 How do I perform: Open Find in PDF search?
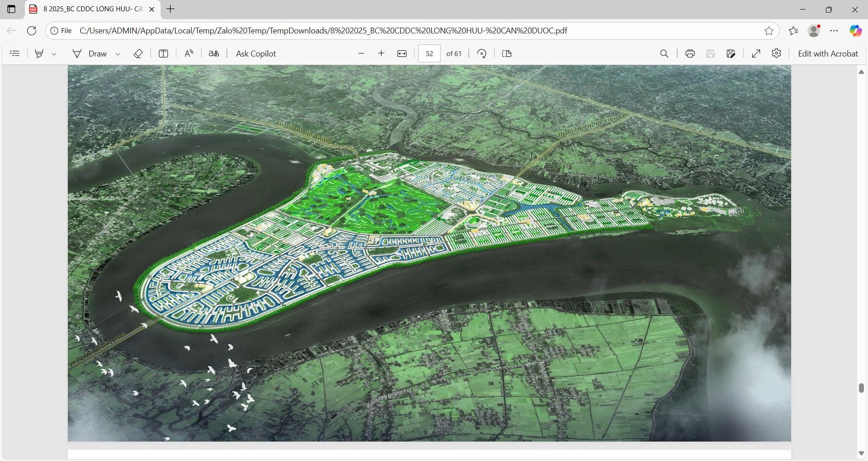(664, 54)
